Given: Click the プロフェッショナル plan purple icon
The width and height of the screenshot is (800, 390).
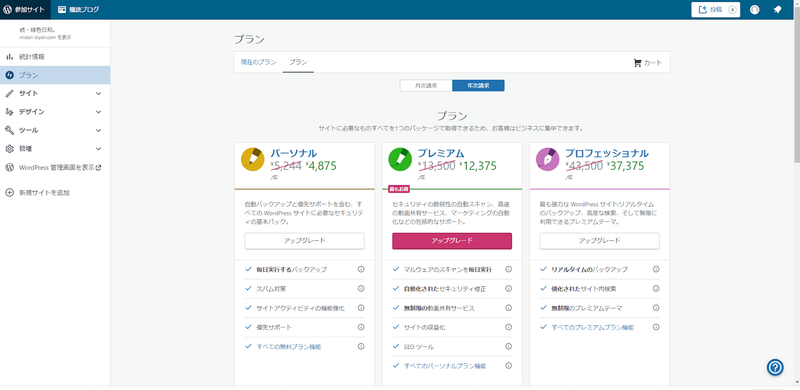Looking at the screenshot, I should [x=547, y=159].
